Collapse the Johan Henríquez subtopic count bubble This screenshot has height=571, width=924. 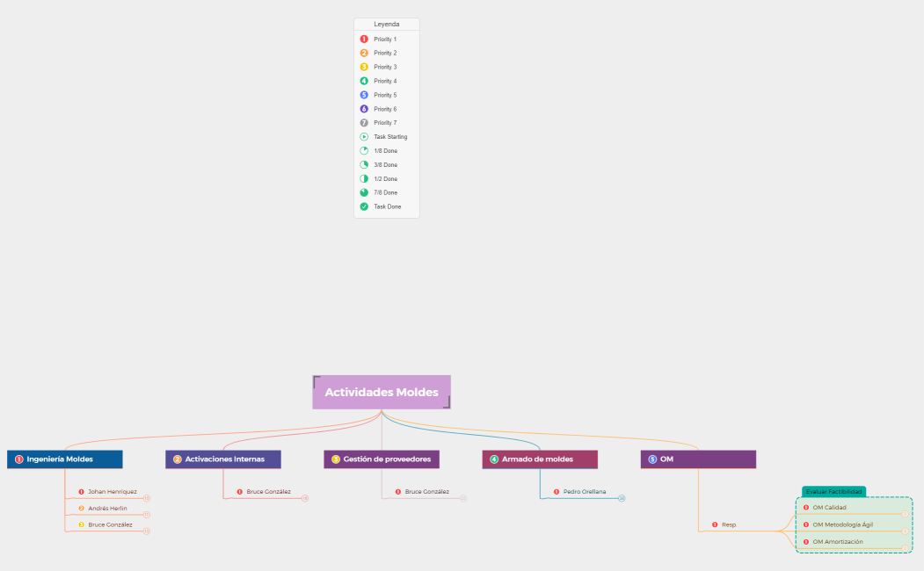[147, 498]
